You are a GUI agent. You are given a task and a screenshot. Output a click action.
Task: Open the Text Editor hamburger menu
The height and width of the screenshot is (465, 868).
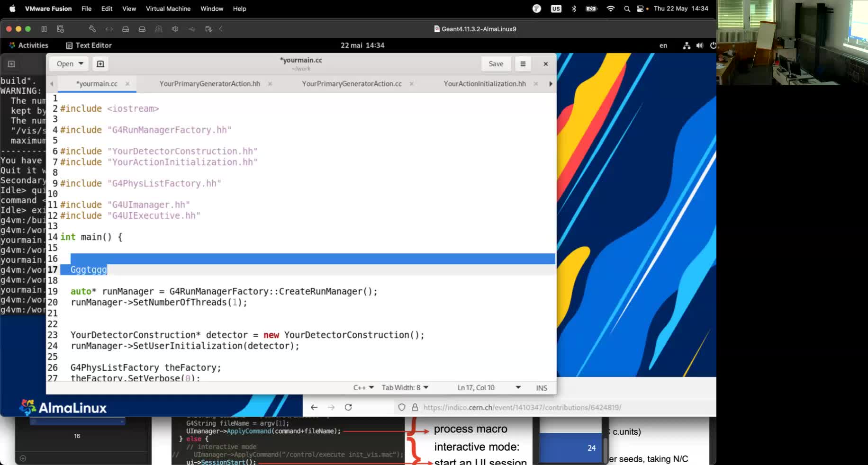[x=523, y=63]
